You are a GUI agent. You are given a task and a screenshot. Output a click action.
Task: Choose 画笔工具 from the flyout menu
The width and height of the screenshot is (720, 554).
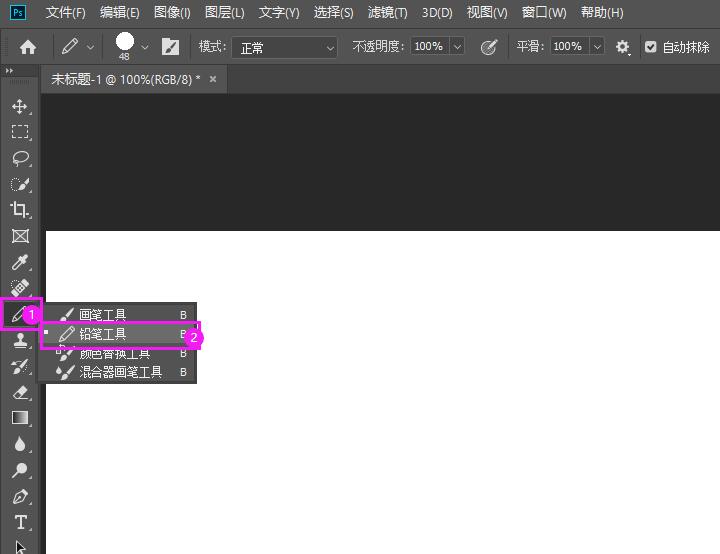[118, 315]
